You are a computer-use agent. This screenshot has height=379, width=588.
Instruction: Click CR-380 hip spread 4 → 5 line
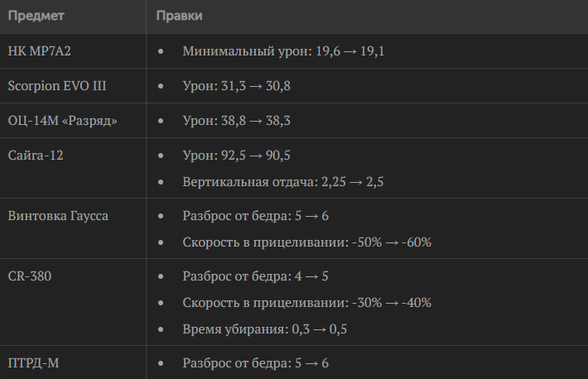[255, 276]
